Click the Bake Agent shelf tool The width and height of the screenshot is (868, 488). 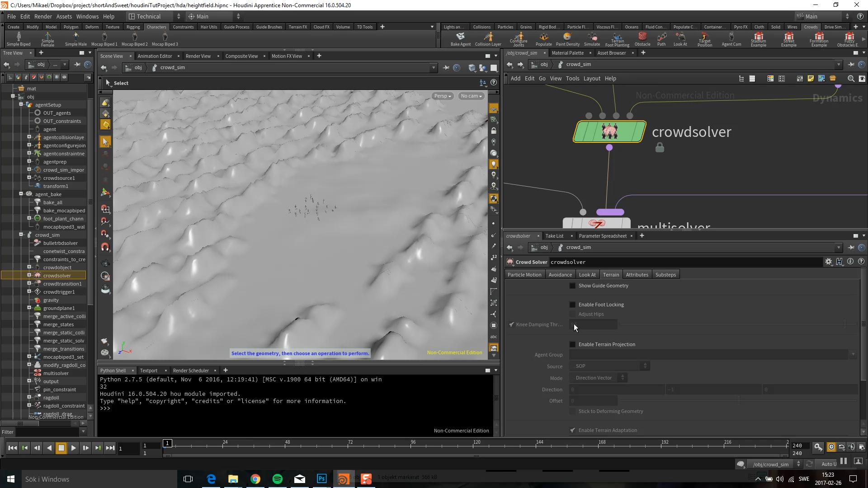pyautogui.click(x=460, y=39)
